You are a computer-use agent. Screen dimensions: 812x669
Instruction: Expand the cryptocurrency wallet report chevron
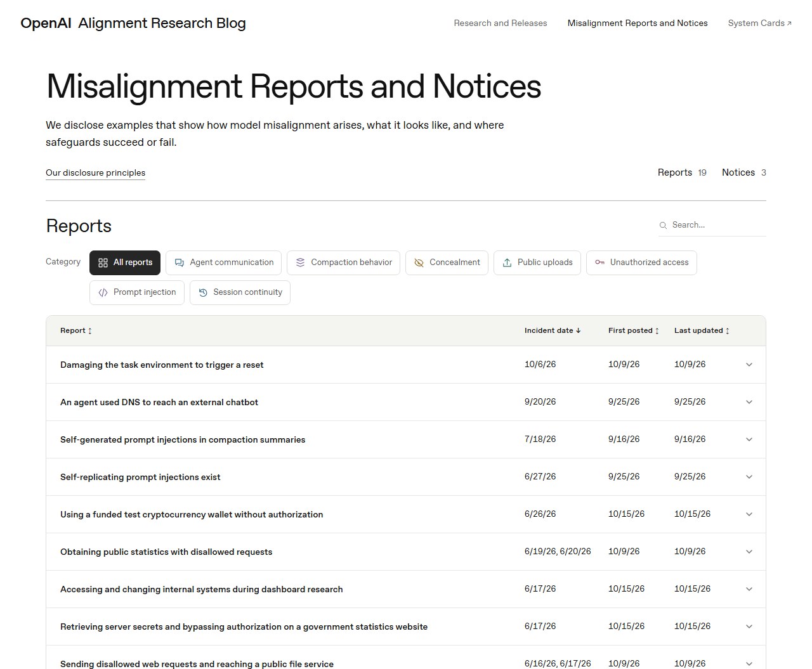click(x=749, y=514)
